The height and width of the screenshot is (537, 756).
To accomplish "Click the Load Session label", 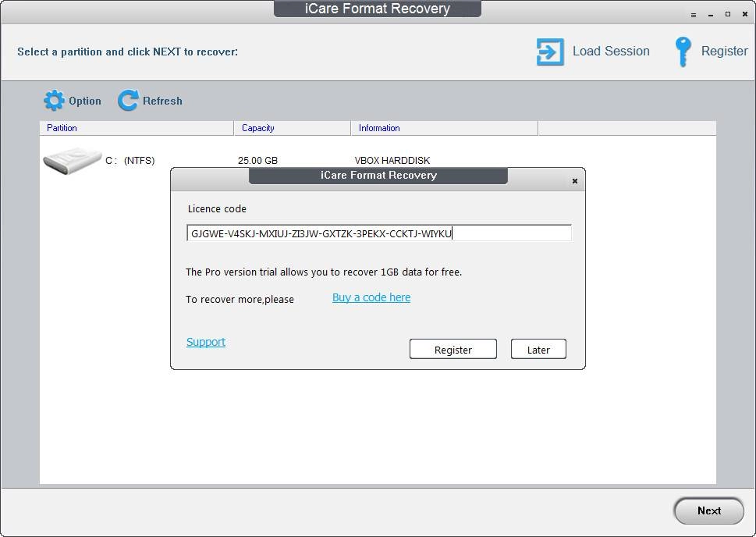I will coord(611,52).
